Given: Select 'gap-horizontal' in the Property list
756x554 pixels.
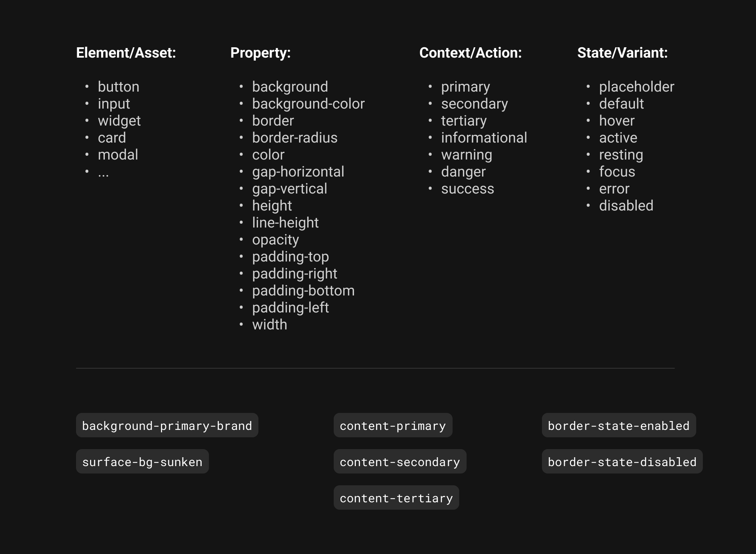Looking at the screenshot, I should [x=298, y=172].
